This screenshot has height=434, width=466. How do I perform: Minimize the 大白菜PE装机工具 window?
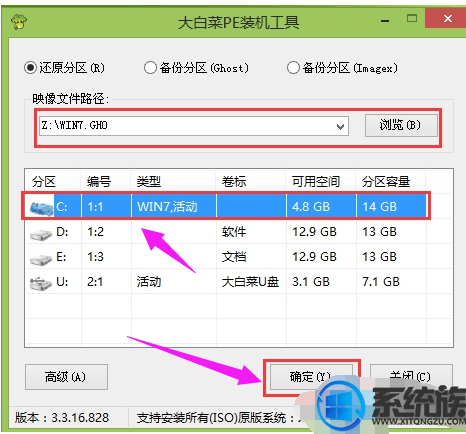pyautogui.click(x=385, y=21)
